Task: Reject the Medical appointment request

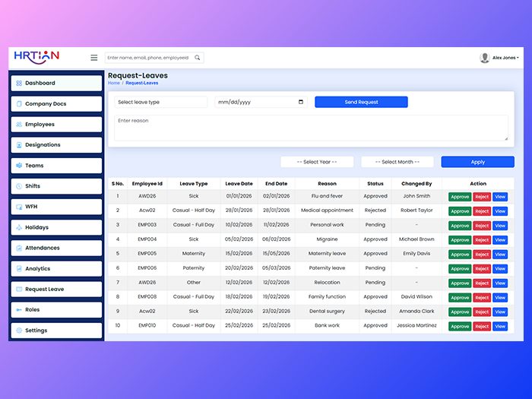Action: point(482,211)
